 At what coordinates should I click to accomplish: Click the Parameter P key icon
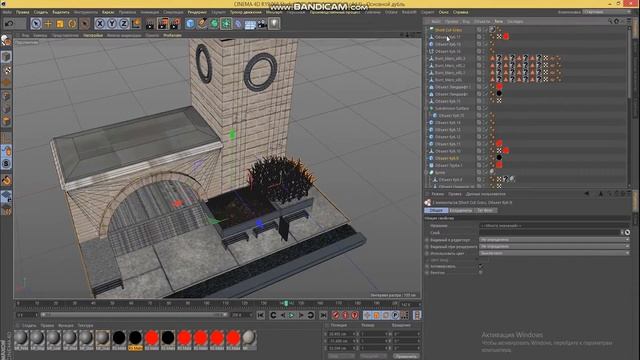395,315
